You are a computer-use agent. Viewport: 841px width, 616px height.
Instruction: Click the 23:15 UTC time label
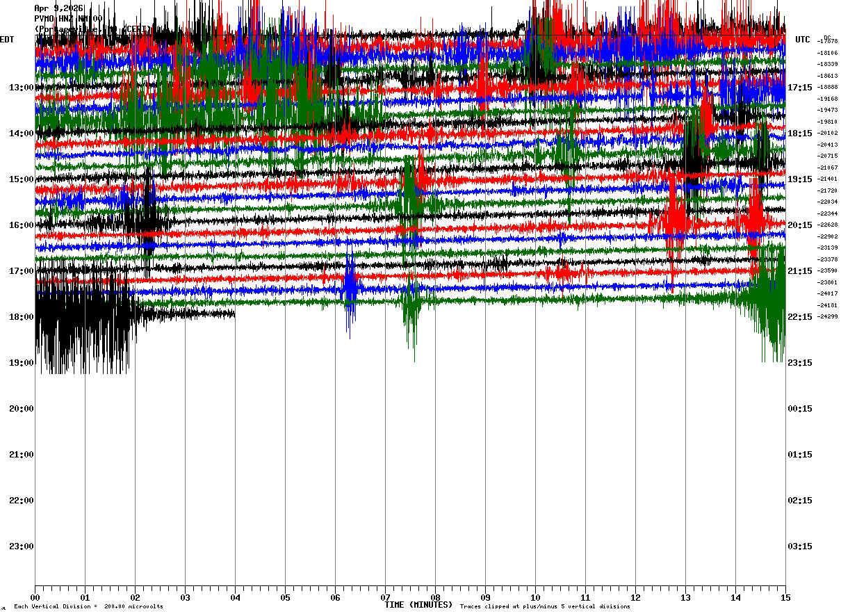pos(800,363)
